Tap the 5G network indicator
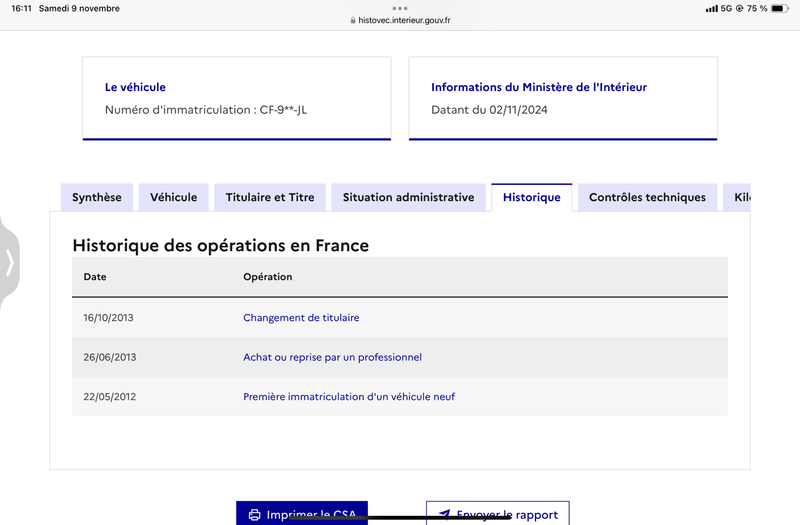The image size is (800, 525). coord(726,8)
